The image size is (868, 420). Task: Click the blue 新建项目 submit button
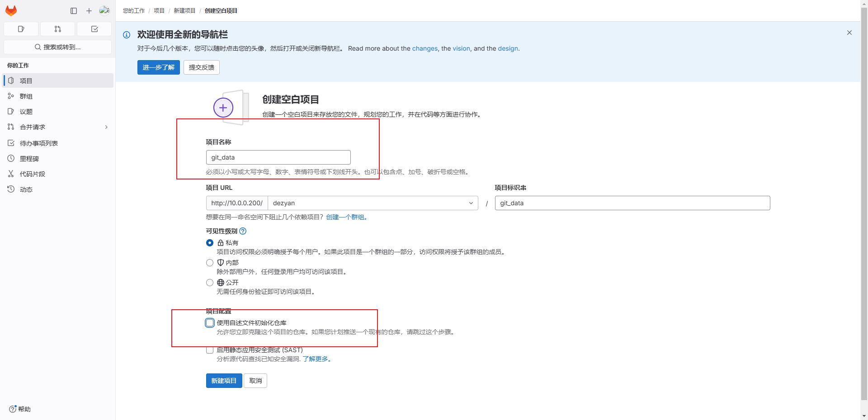[224, 381]
